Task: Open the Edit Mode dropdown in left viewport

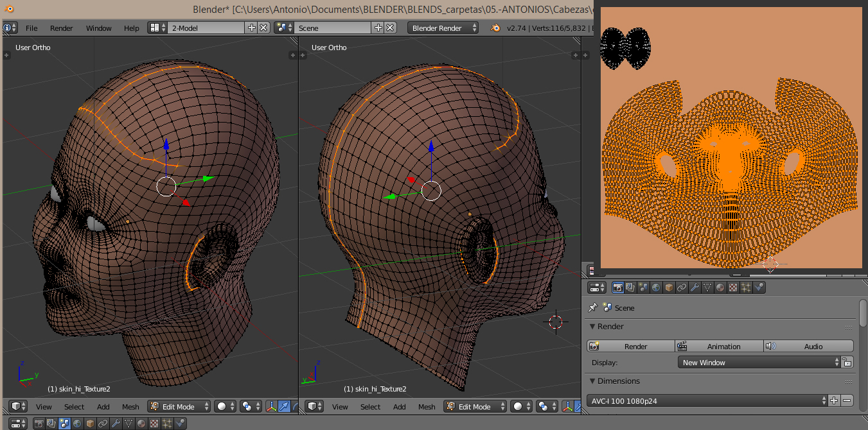Action: click(x=179, y=406)
